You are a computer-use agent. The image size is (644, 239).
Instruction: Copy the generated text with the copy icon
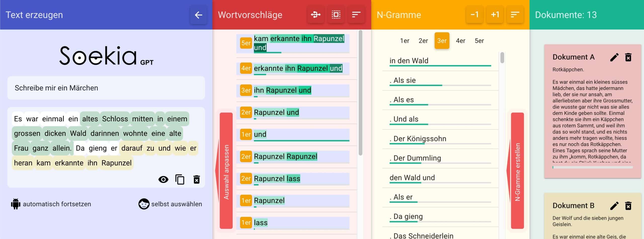pos(180,179)
